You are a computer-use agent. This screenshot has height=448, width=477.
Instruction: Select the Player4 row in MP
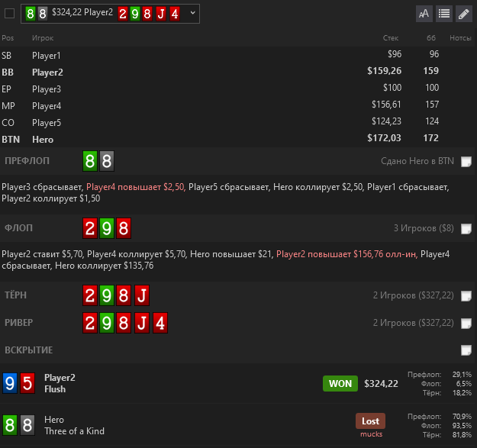pos(238,106)
